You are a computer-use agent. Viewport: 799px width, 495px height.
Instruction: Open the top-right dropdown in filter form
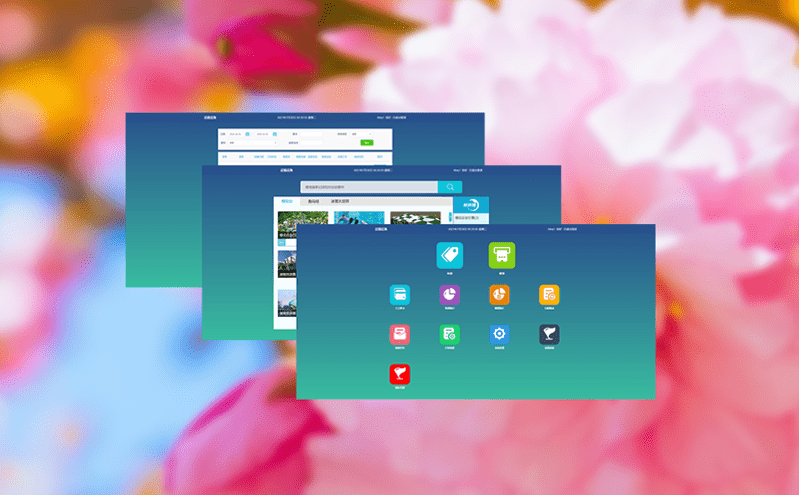362,133
